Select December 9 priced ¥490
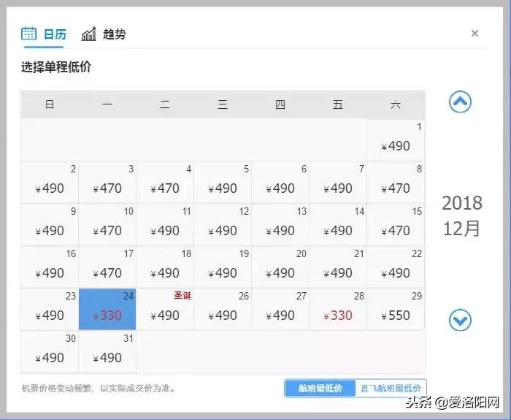511x420 pixels. pyautogui.click(x=50, y=225)
